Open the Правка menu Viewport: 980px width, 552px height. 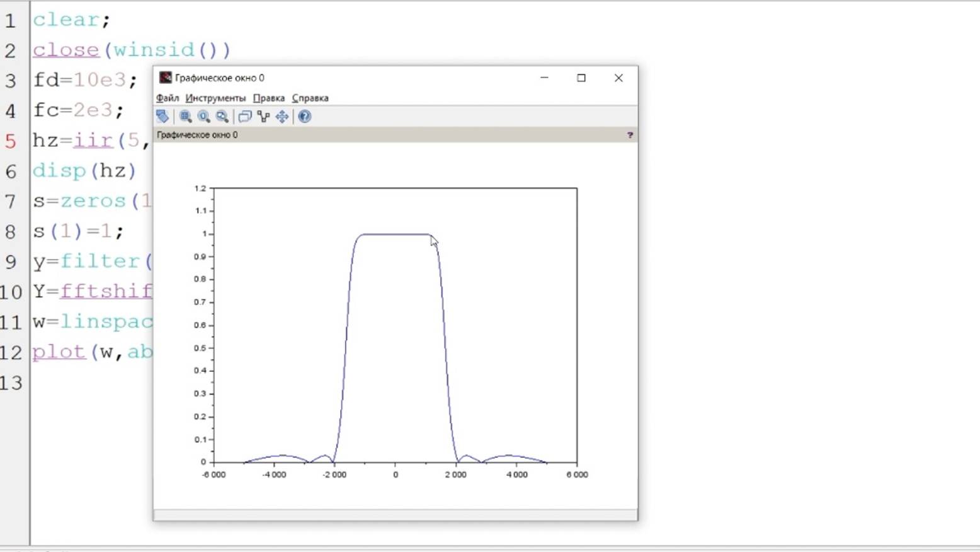(x=269, y=98)
